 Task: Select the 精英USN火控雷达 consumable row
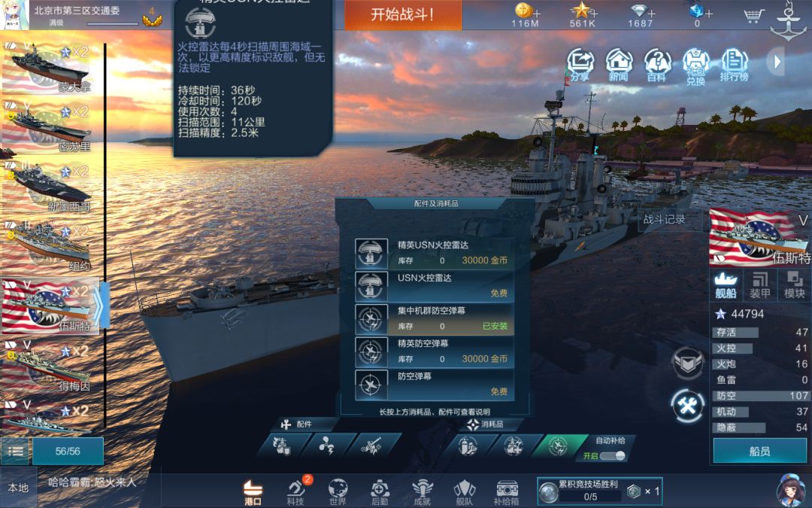tap(435, 253)
